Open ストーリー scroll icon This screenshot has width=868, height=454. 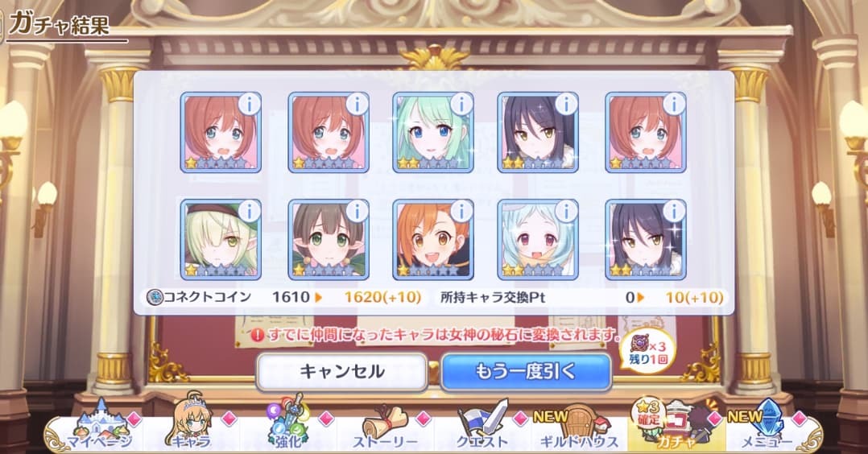[x=386, y=427]
